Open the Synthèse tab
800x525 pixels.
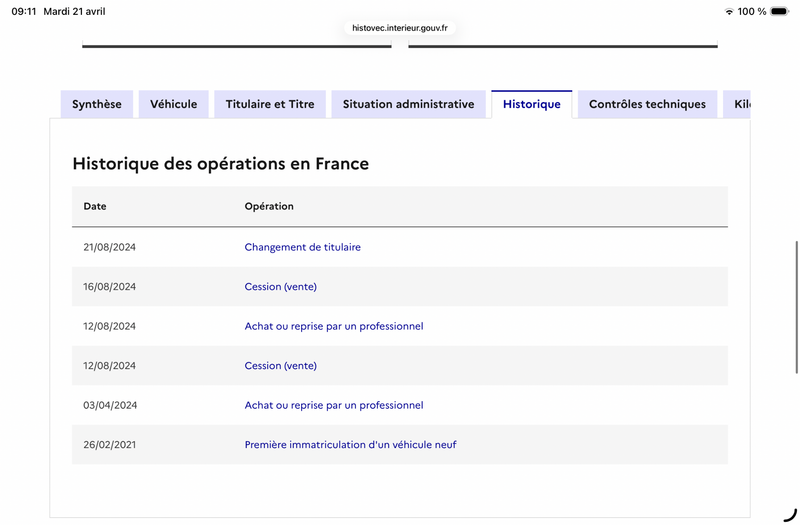[97, 104]
